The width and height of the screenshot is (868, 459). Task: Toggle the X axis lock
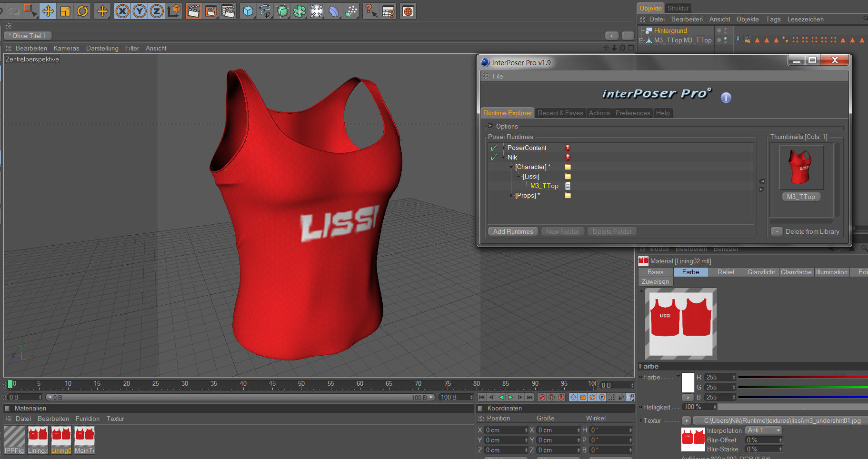[x=122, y=11]
